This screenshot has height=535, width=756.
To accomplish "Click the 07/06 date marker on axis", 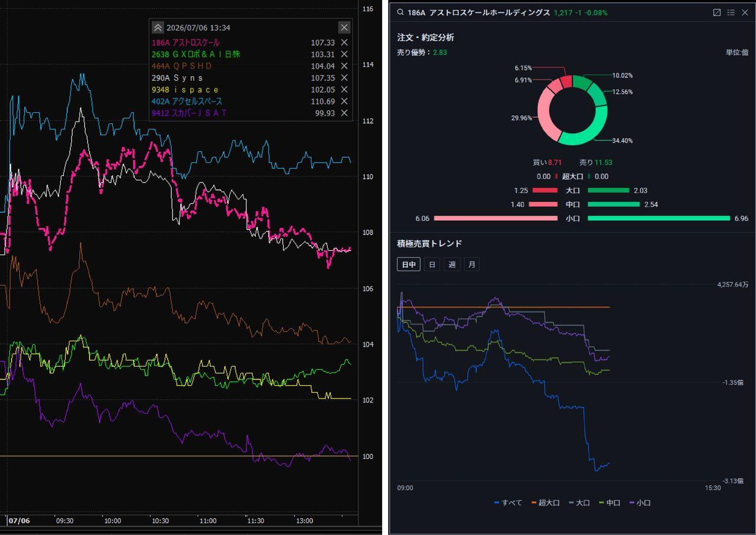I will coord(19,521).
